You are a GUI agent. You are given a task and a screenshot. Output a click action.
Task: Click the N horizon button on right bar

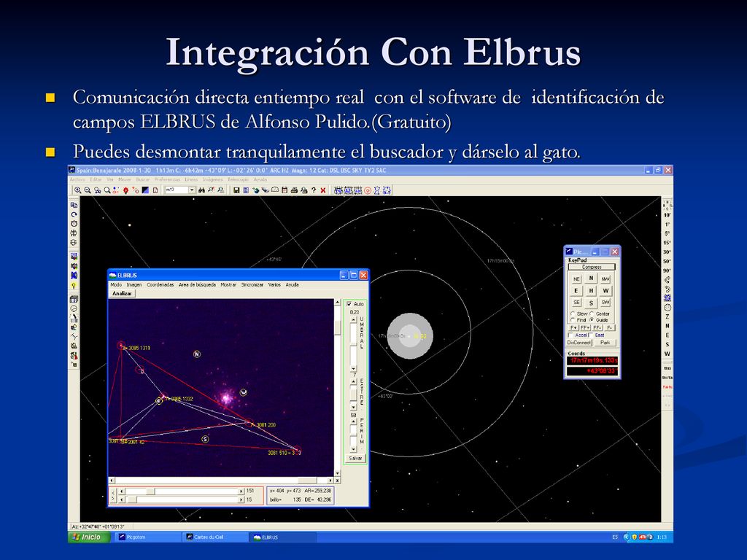click(667, 326)
